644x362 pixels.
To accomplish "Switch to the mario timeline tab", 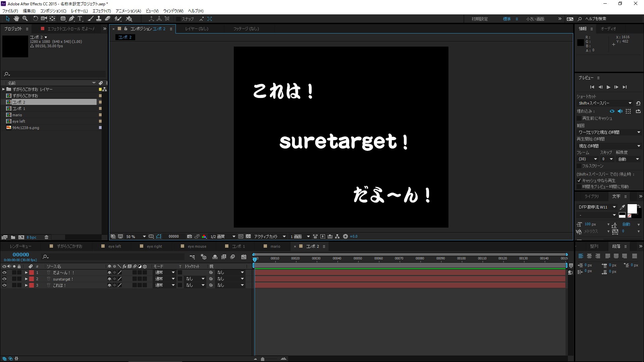I will coord(275,246).
